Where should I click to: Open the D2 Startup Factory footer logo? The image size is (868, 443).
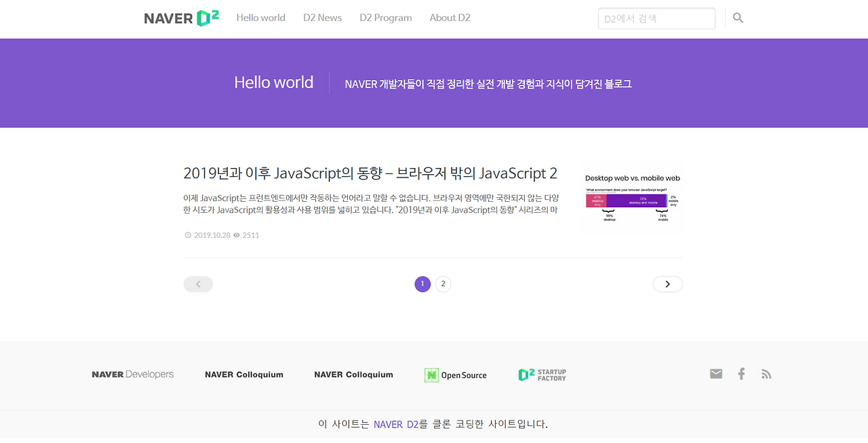click(542, 375)
